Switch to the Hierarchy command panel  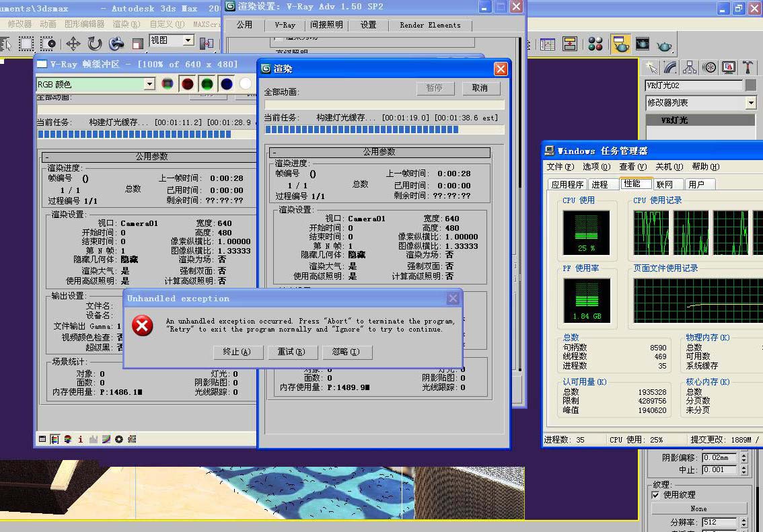click(x=690, y=67)
